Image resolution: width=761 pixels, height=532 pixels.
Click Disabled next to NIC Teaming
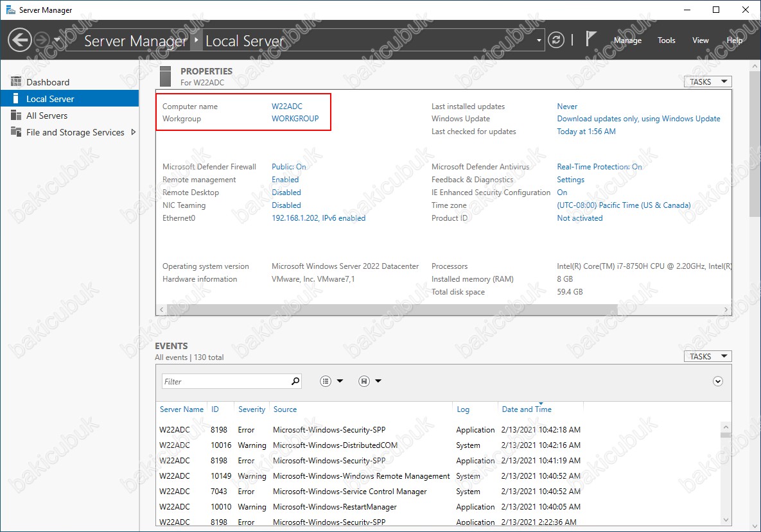pos(286,205)
